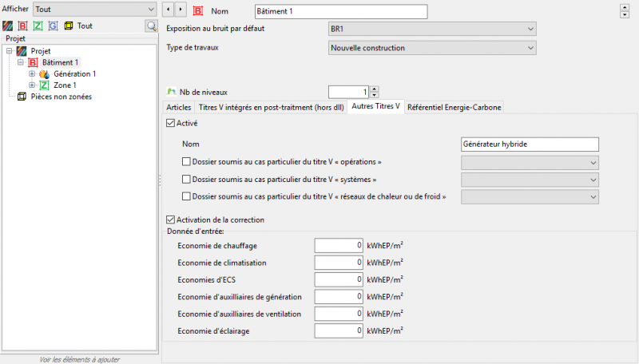Uncheck the Activé checkbox
This screenshot has width=639, height=364.
[171, 123]
